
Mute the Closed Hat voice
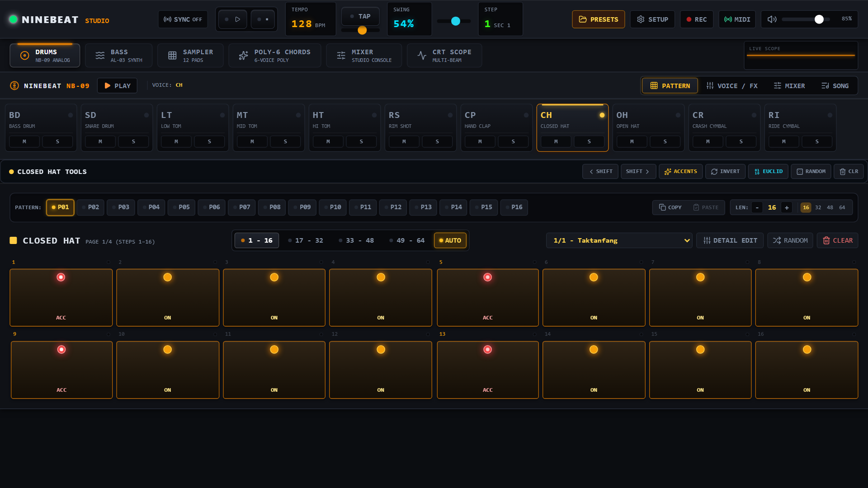556,142
